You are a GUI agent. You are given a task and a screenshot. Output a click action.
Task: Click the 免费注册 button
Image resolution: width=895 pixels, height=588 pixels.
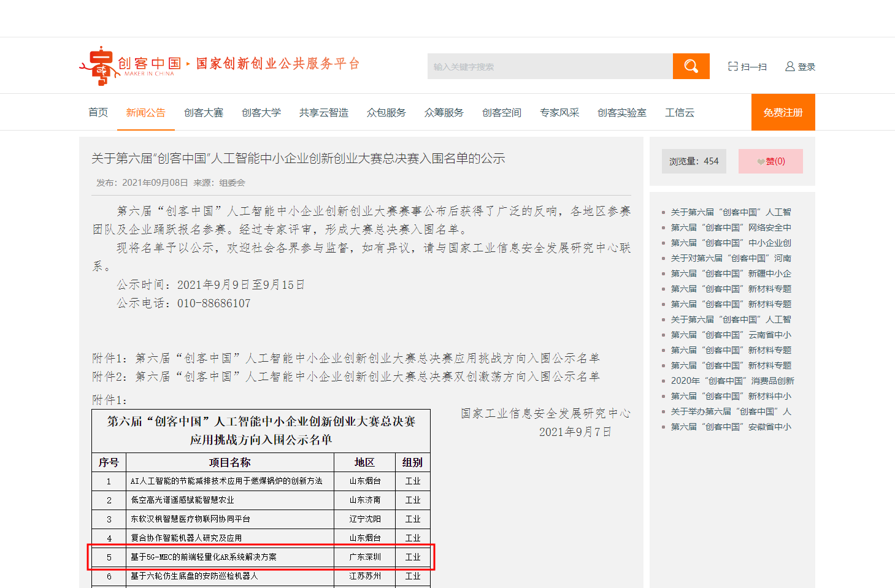783,112
